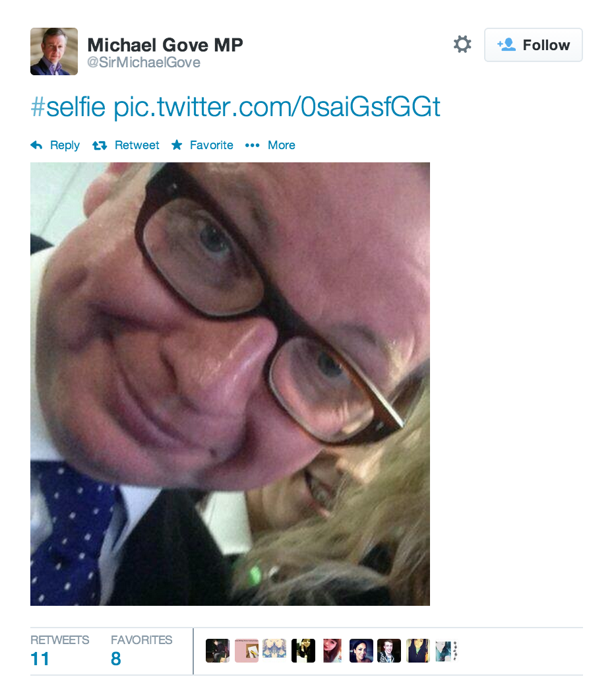The image size is (616, 685).
Task: Click the fourth retweeter avatar with black background
Action: [303, 651]
